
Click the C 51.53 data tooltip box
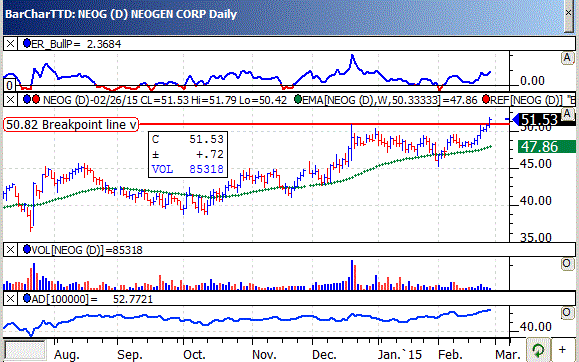click(x=188, y=154)
